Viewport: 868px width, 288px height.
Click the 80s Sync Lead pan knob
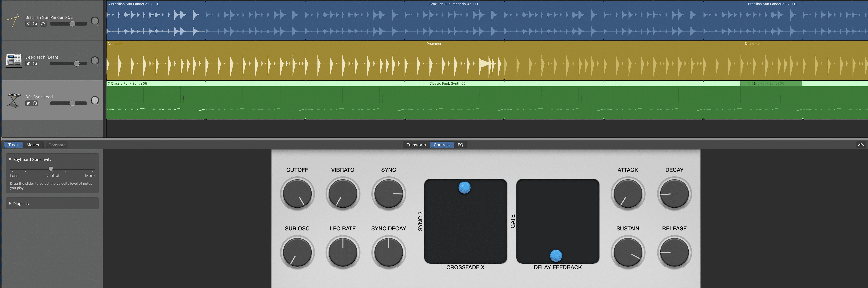[95, 100]
